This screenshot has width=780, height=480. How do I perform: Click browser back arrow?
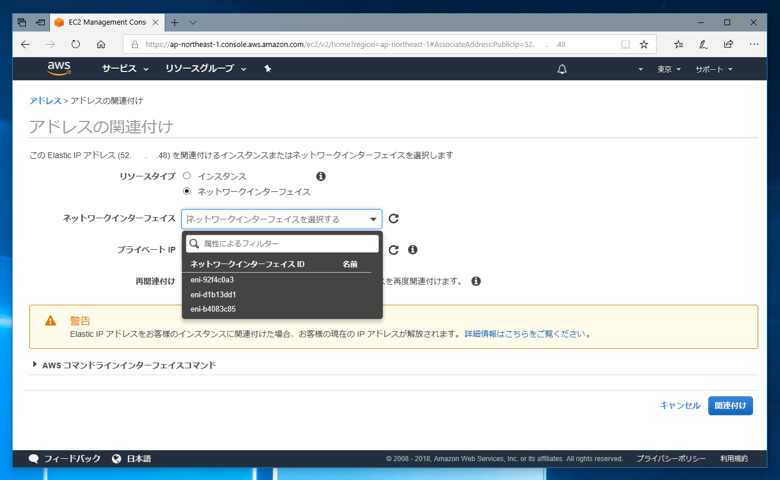click(25, 44)
